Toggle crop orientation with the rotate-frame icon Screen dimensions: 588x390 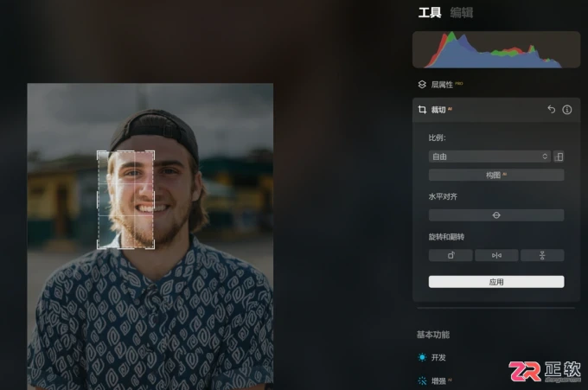point(559,157)
